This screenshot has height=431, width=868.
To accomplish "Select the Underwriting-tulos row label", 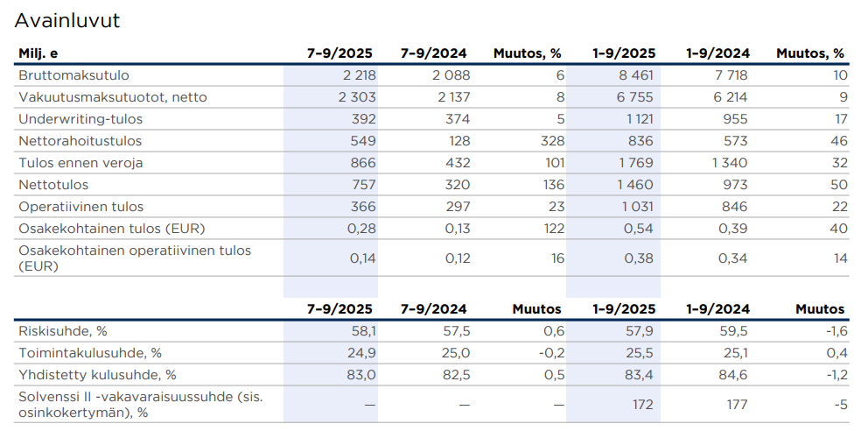I will click(x=80, y=119).
